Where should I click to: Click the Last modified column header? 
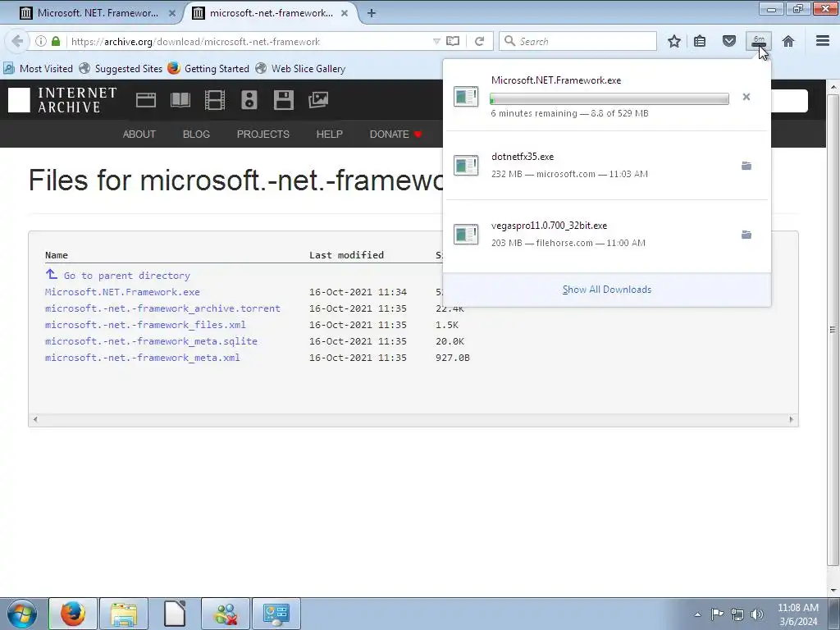coord(347,255)
